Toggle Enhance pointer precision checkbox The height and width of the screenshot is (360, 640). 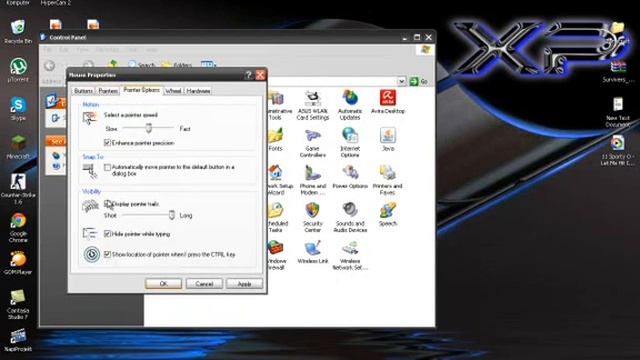coord(107,143)
